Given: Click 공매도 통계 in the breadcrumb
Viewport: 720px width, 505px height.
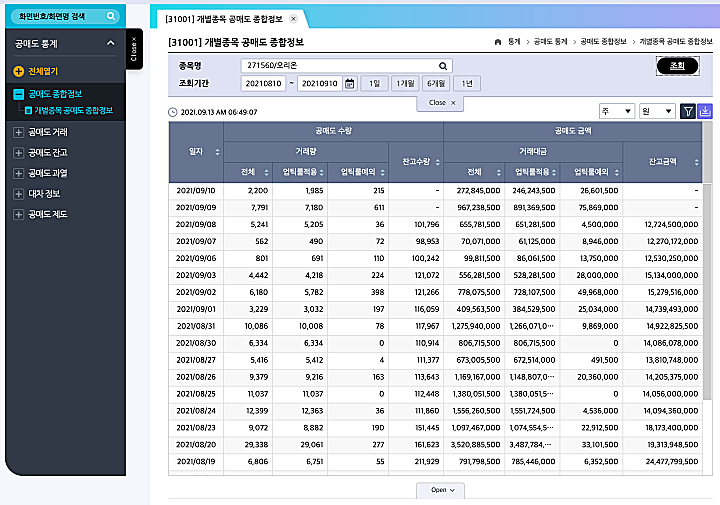Looking at the screenshot, I should pos(551,42).
